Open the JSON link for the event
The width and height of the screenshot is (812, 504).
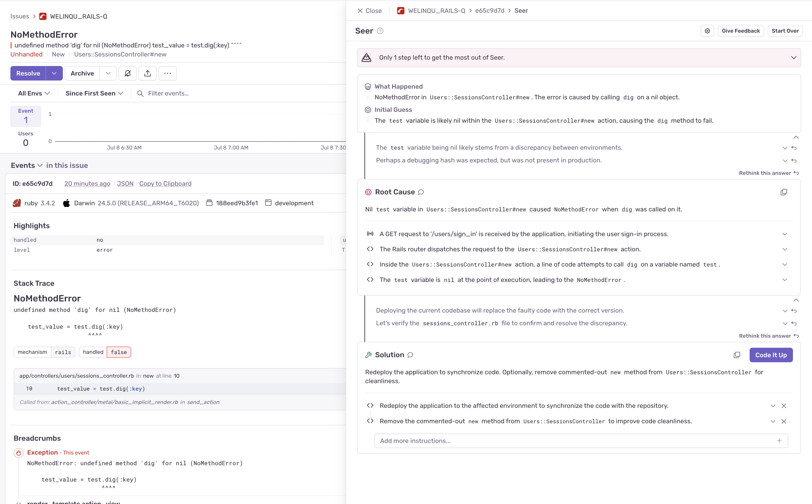tap(125, 184)
